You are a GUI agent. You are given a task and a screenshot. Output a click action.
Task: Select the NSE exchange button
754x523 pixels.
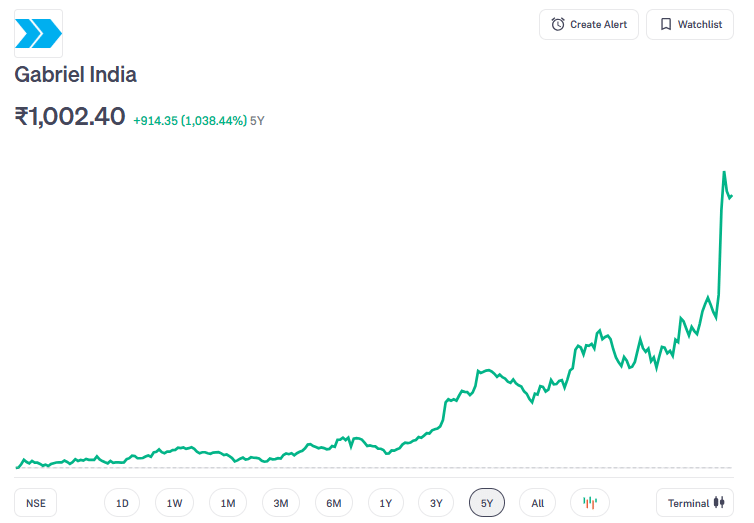pos(36,503)
